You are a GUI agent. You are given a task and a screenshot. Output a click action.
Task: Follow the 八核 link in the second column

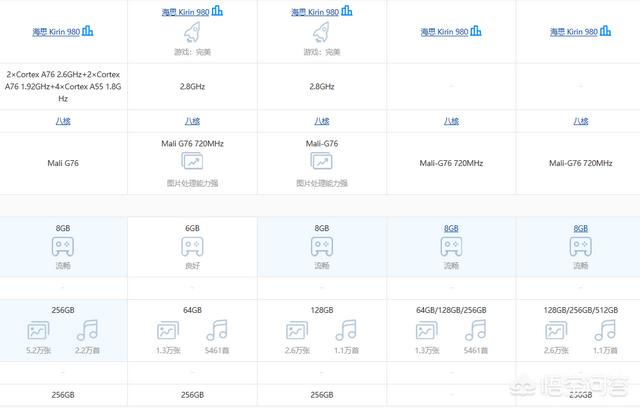click(x=192, y=121)
